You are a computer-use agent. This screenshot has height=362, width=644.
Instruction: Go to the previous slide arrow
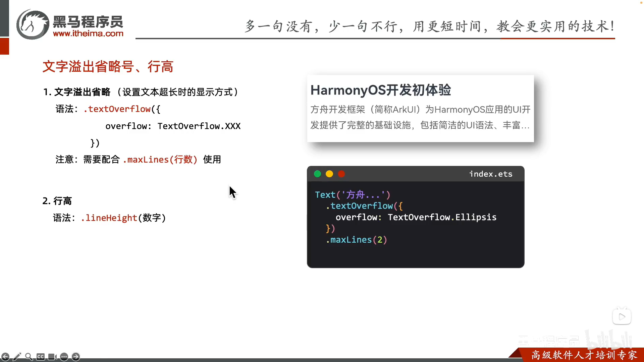point(5,357)
